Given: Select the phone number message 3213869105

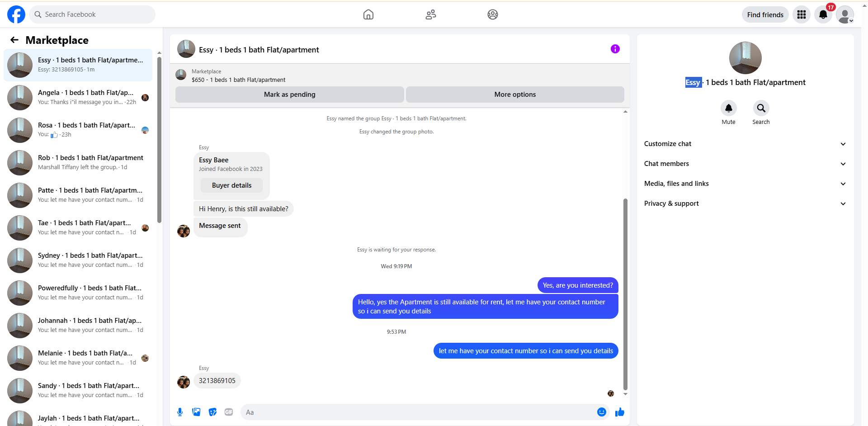Looking at the screenshot, I should pyautogui.click(x=217, y=381).
